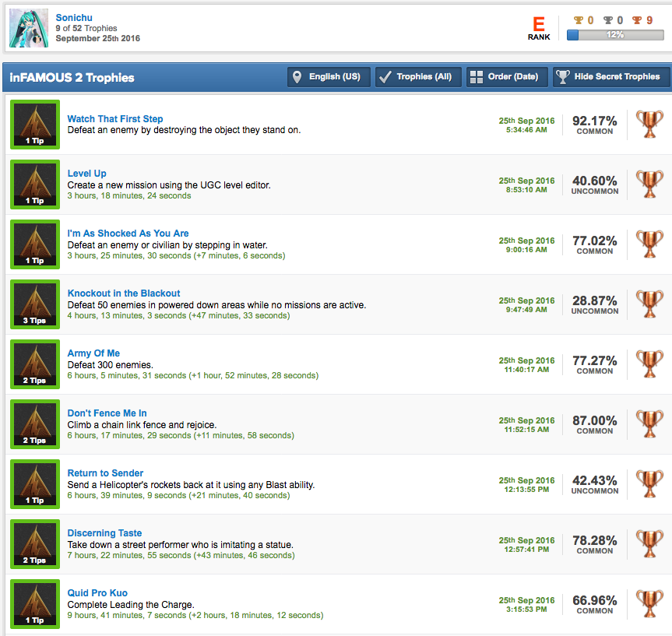Open the Don't Fence Me In link

(x=107, y=413)
